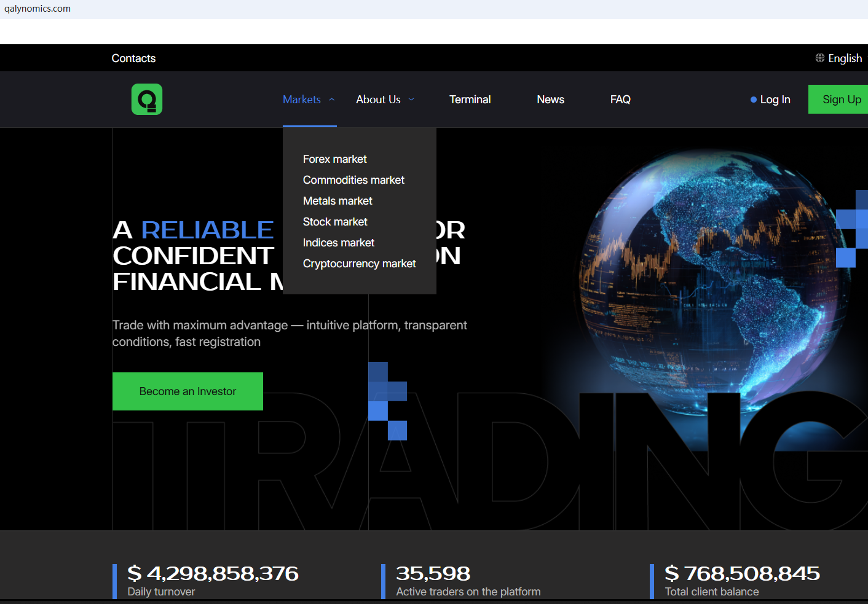
Task: Choose Stock market option
Action: pos(335,222)
